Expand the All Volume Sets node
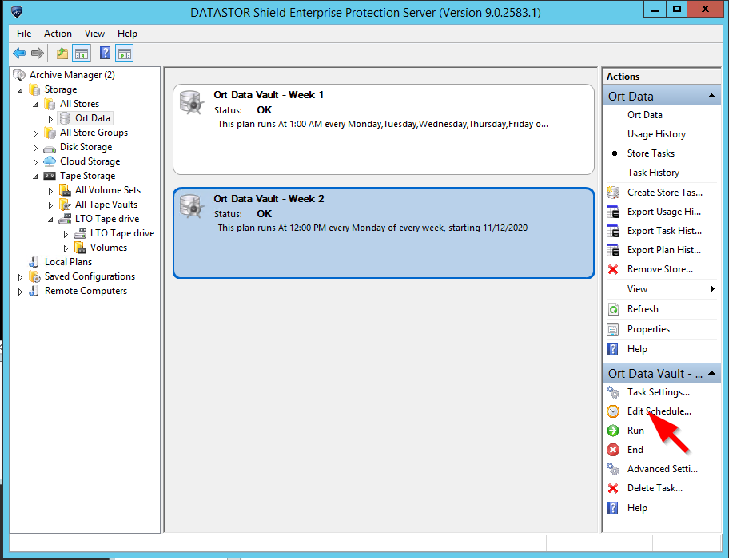 (x=50, y=191)
